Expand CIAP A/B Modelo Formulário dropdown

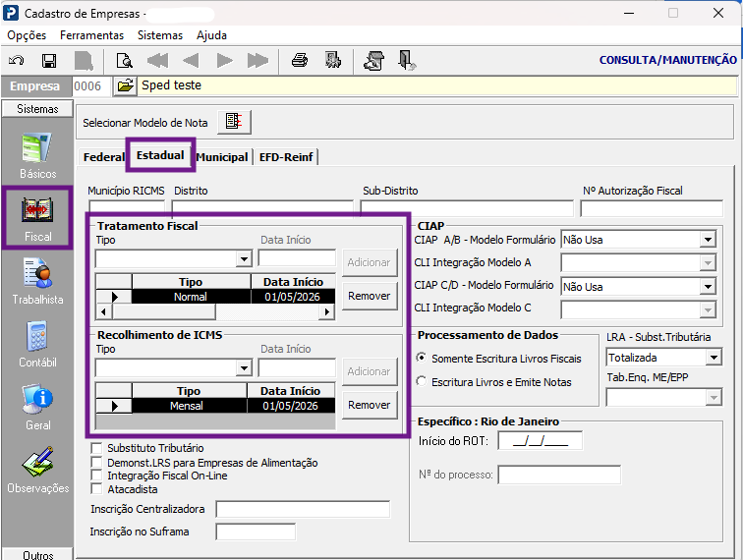pos(708,240)
